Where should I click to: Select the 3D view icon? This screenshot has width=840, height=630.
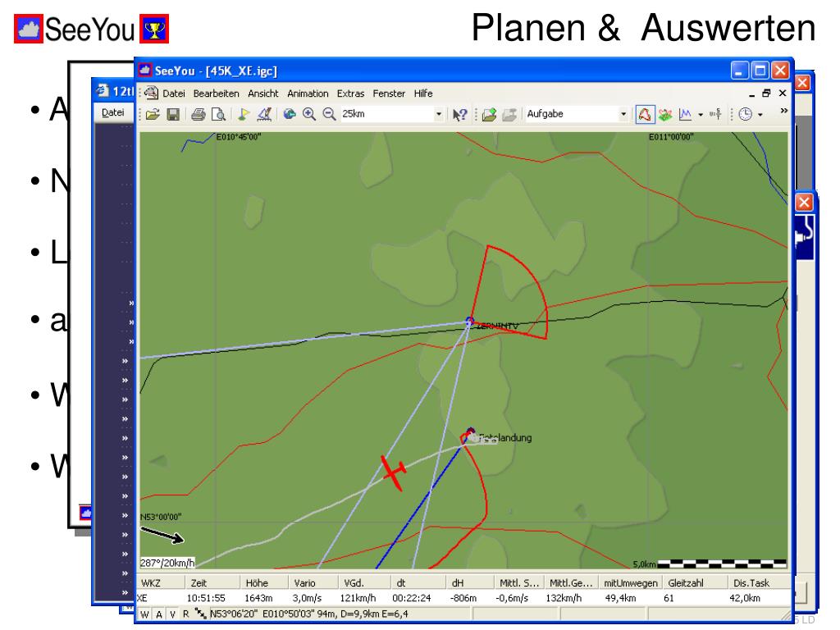pyautogui.click(x=664, y=114)
